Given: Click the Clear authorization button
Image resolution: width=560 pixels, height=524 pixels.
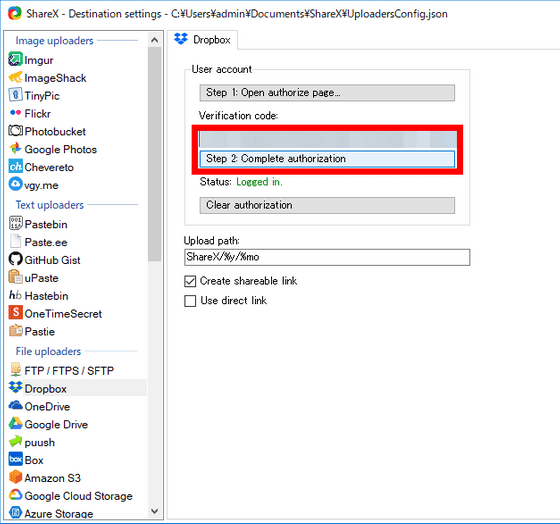Looking at the screenshot, I should click(327, 205).
